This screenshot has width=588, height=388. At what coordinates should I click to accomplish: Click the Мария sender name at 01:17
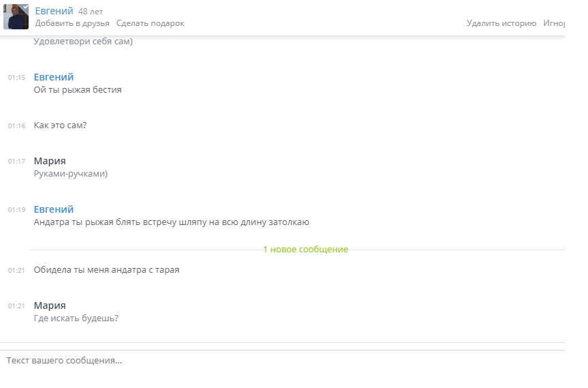point(50,161)
